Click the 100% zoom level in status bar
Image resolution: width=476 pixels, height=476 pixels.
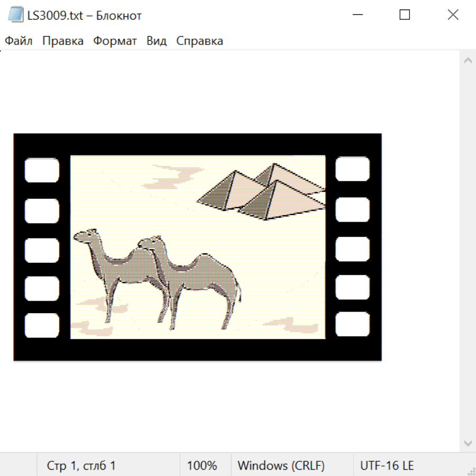202,465
